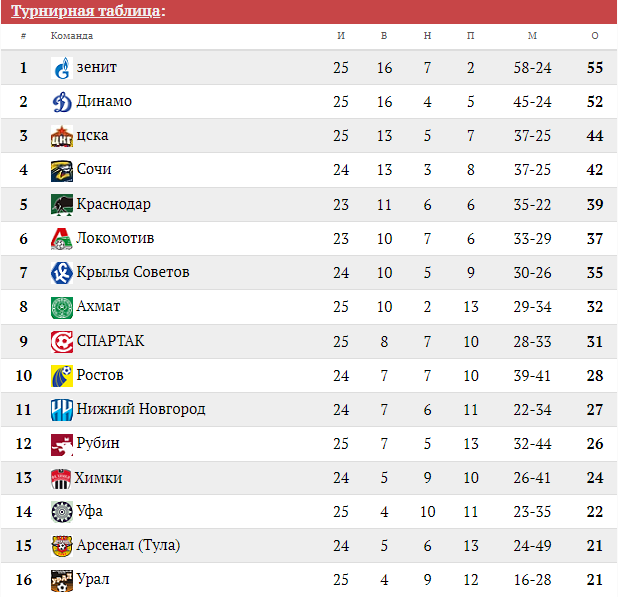Click the Krylia Sovetov team logo
The width and height of the screenshot is (618, 597).
point(62,273)
